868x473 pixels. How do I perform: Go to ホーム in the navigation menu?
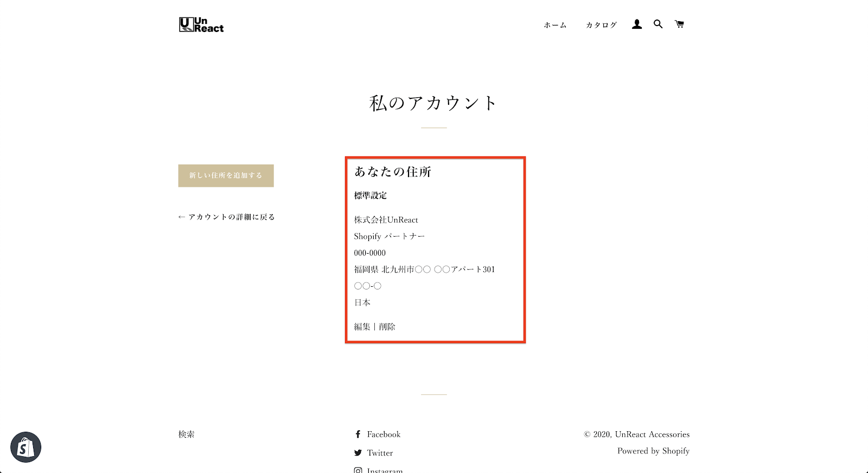tap(555, 25)
